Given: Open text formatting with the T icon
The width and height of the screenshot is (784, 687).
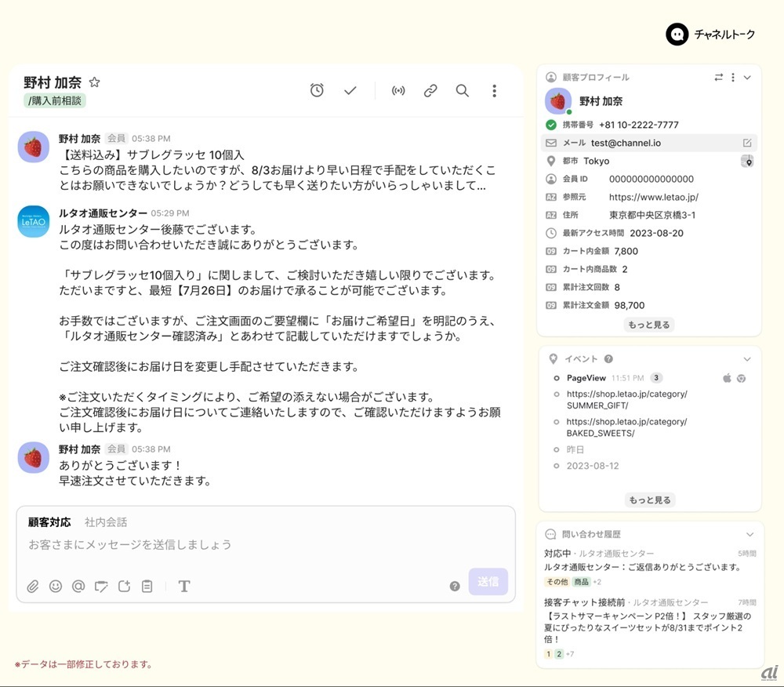Looking at the screenshot, I should coord(184,586).
